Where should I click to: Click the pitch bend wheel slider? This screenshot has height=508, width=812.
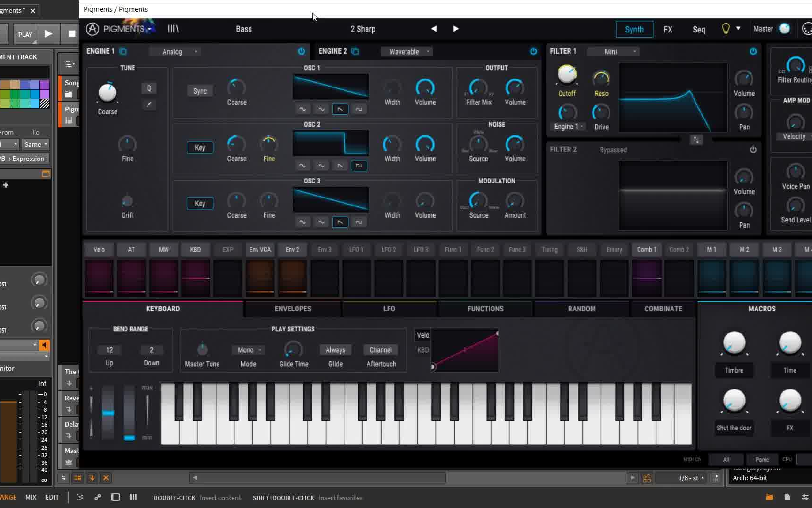[108, 413]
